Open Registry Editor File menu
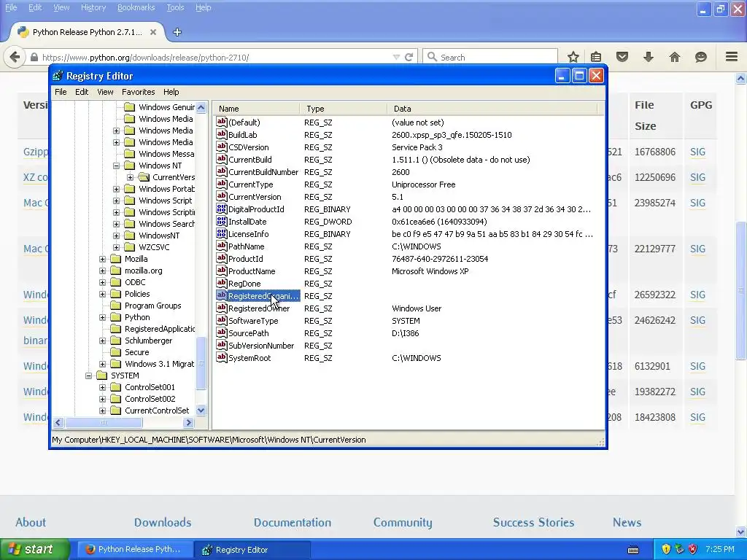 pos(61,92)
